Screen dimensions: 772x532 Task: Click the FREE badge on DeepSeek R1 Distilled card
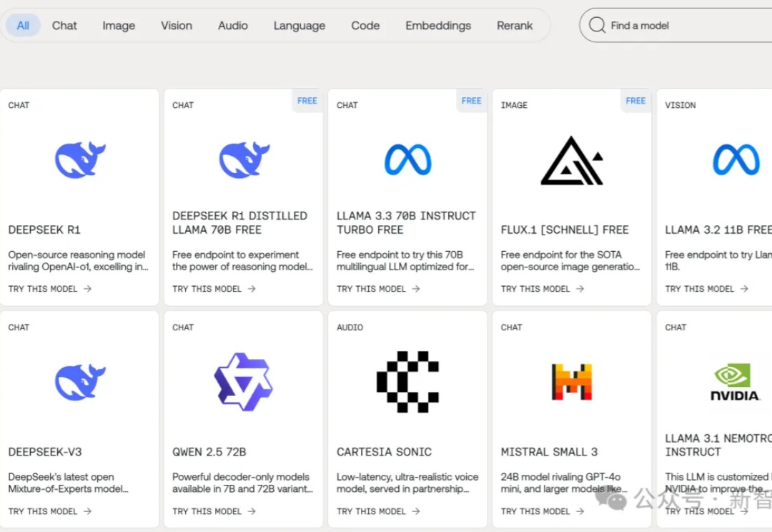point(307,101)
